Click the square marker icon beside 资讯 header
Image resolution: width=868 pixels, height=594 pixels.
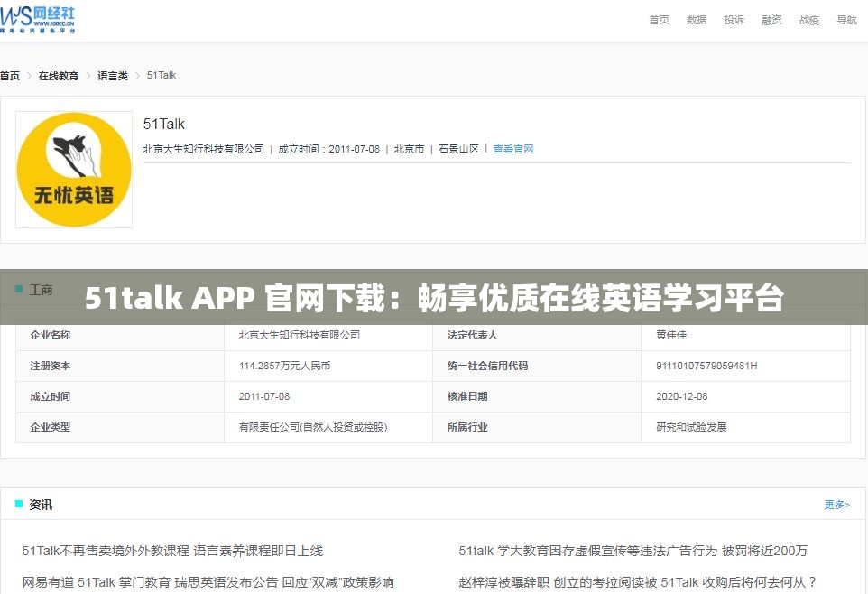coord(20,505)
